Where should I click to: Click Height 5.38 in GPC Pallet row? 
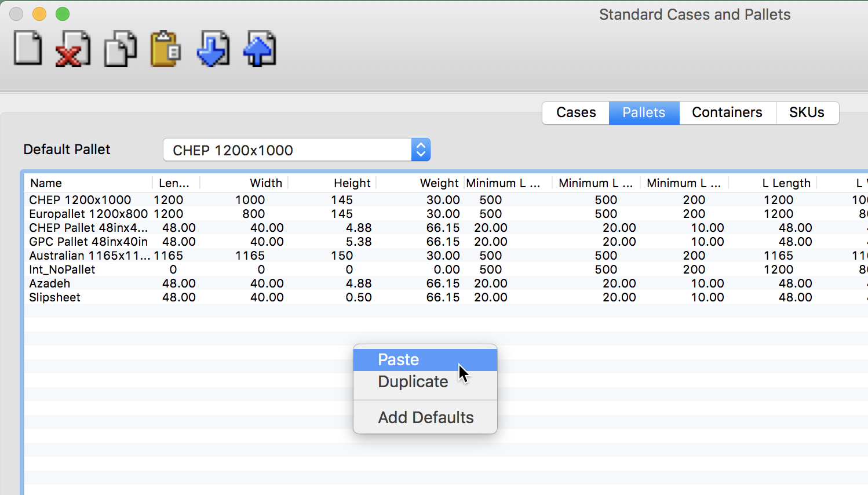pos(359,242)
